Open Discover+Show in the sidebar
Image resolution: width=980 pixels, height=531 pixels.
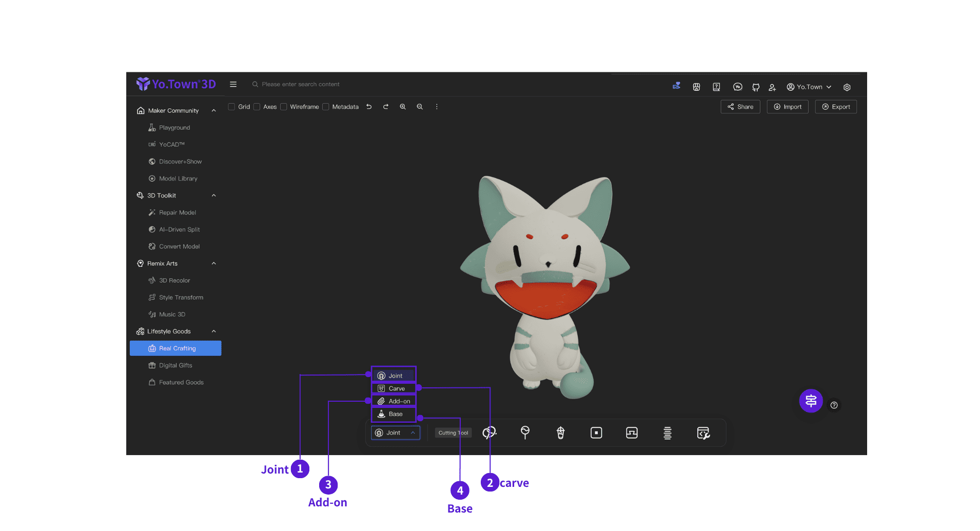(x=175, y=162)
